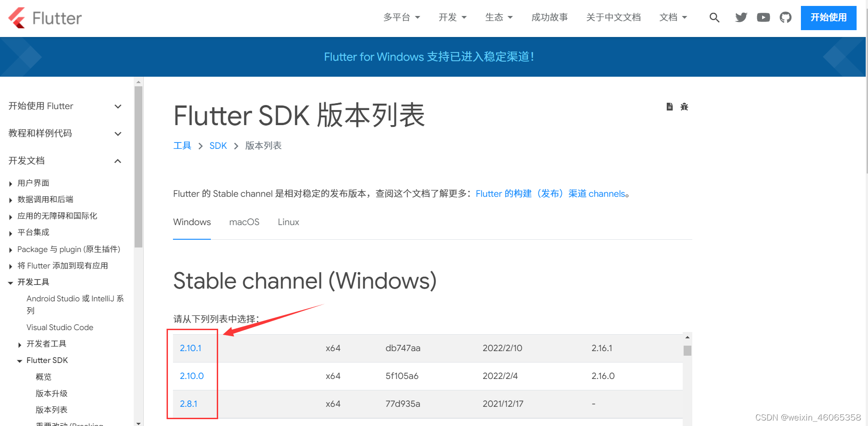Image resolution: width=868 pixels, height=426 pixels.
Task: Expand Package 与 plugin tree item
Action: [10, 250]
